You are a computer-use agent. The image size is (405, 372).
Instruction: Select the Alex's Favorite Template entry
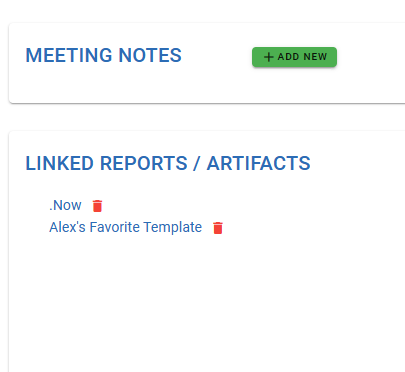click(x=126, y=227)
